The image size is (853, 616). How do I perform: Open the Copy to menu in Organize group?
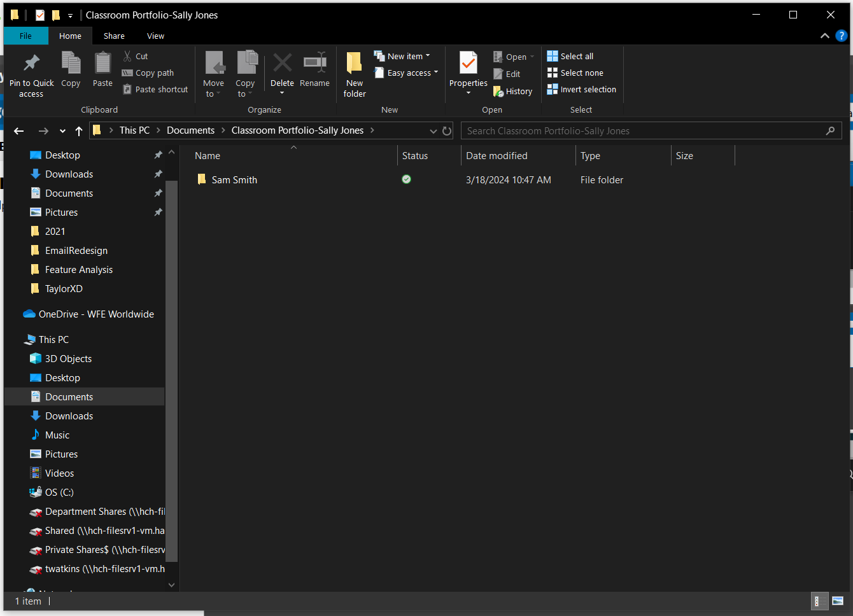[245, 74]
